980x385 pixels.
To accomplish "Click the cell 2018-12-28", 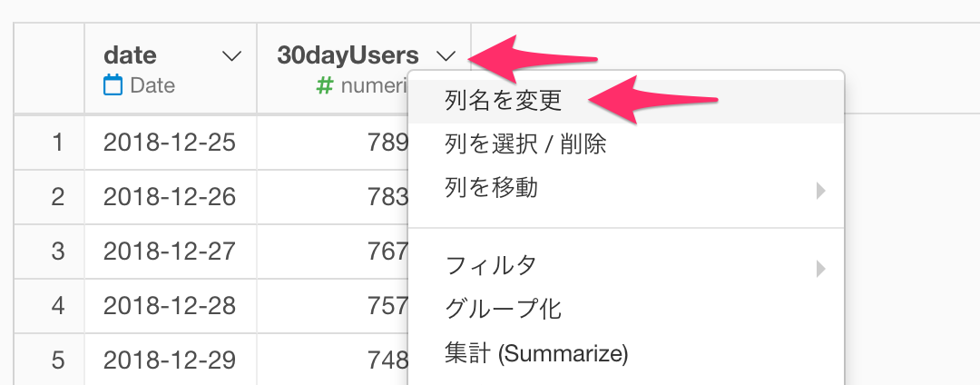I will [x=170, y=306].
